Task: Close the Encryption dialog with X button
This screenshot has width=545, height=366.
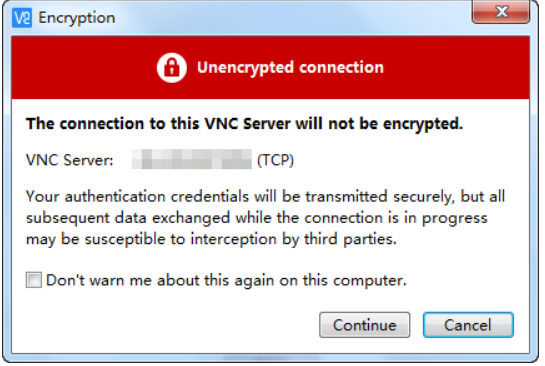Action: (x=501, y=12)
